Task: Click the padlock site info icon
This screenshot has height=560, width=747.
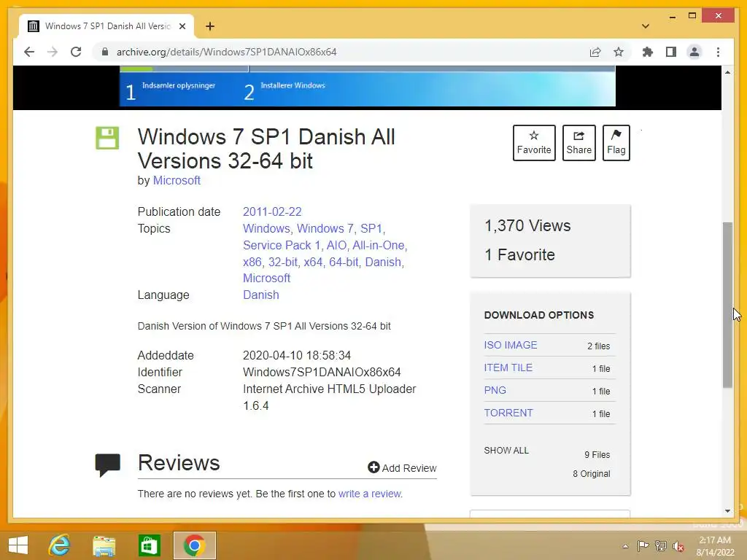Action: pos(105,52)
